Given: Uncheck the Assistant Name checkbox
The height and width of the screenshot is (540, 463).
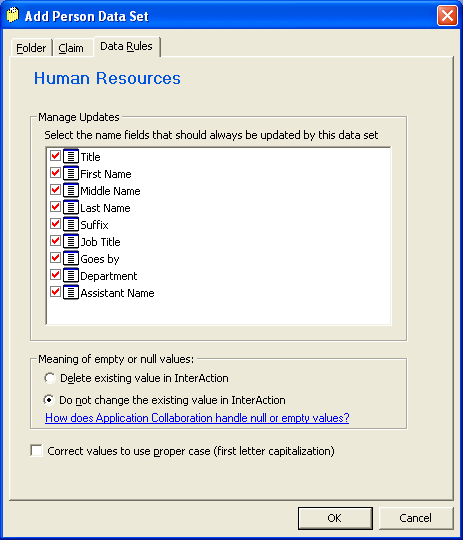Looking at the screenshot, I should 55,292.
